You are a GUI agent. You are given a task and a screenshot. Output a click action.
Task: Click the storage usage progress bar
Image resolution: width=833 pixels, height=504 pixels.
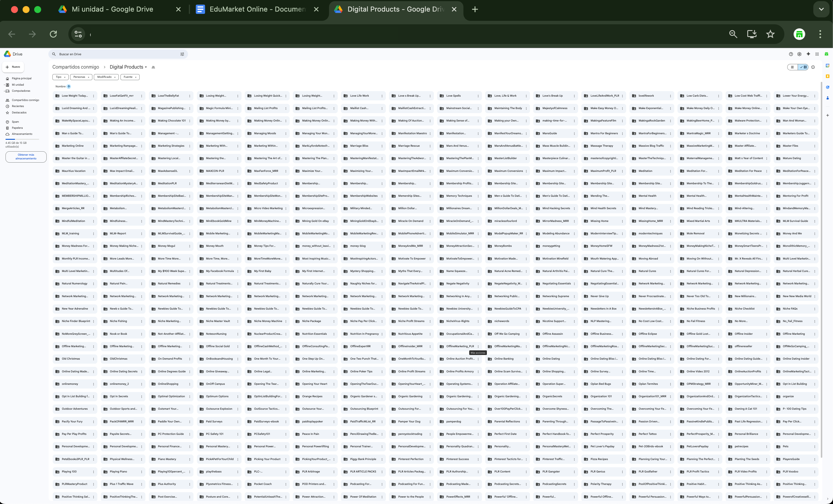pyautogui.click(x=22, y=139)
